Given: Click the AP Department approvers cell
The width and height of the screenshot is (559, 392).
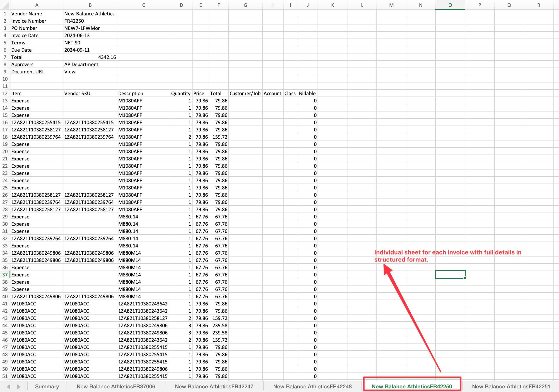Looking at the screenshot, I should (90, 65).
